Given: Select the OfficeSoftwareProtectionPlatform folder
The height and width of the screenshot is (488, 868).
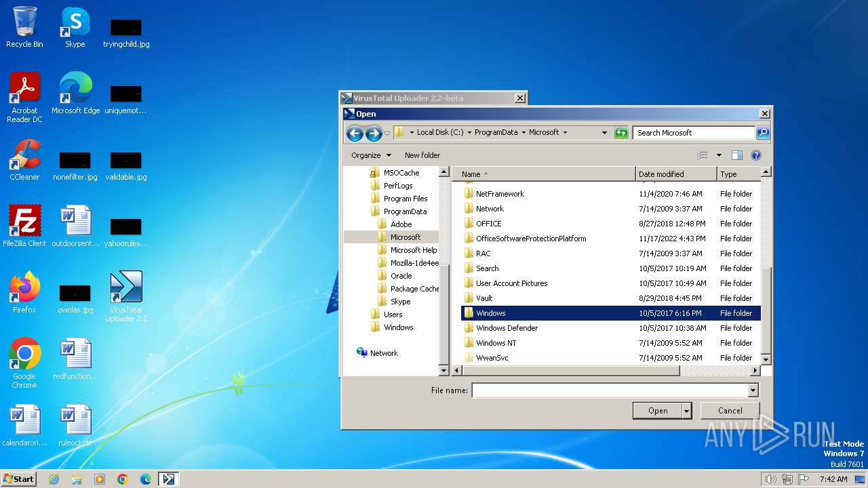Looking at the screenshot, I should point(610,239).
